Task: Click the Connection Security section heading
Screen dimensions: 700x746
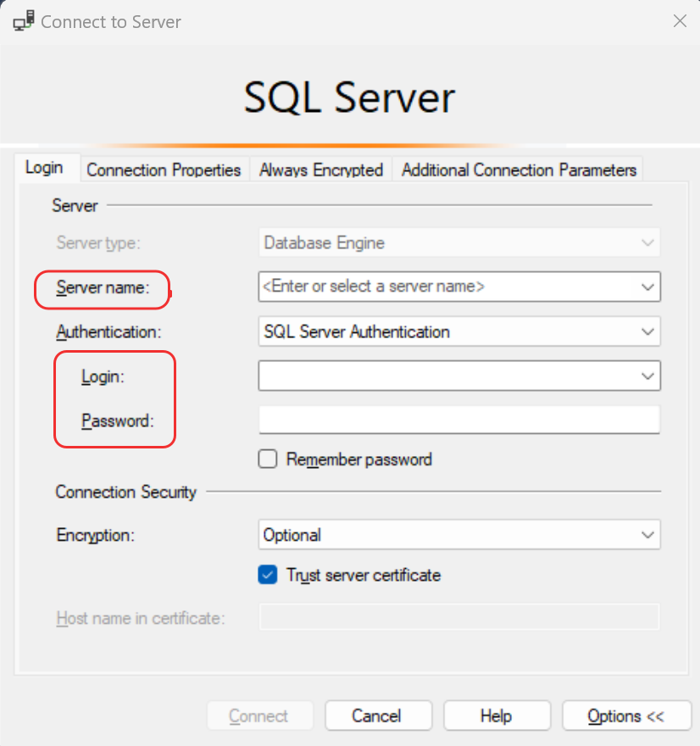Action: coord(126,492)
